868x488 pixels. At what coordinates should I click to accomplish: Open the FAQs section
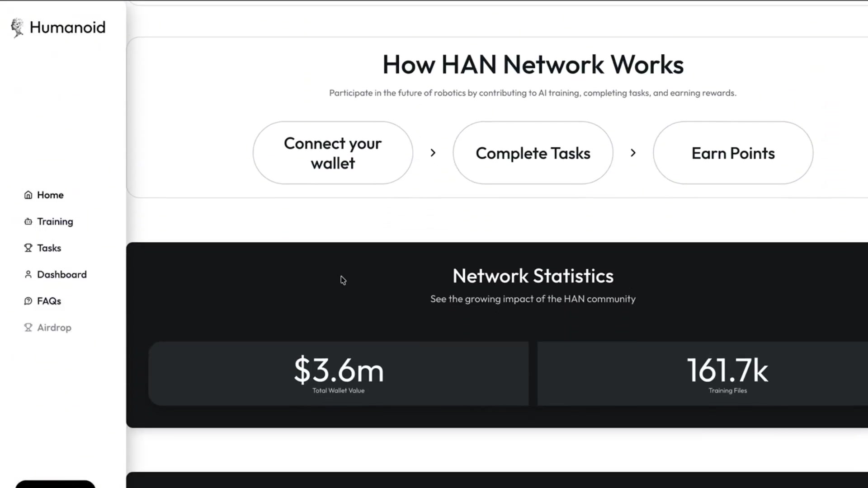[49, 301]
